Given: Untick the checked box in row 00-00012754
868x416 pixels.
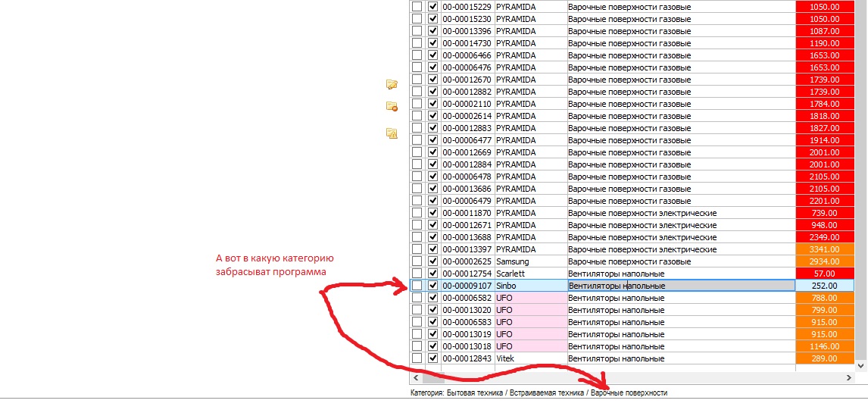Looking at the screenshot, I should click(433, 274).
